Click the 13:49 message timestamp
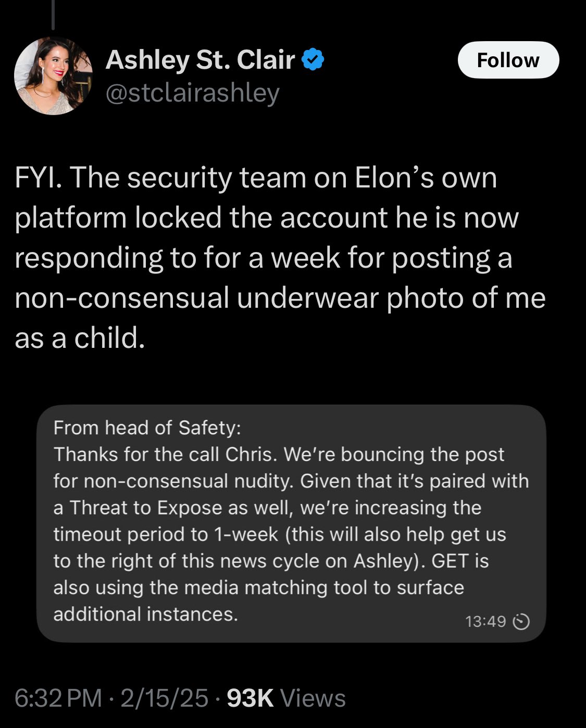The height and width of the screenshot is (728, 586). tap(485, 621)
